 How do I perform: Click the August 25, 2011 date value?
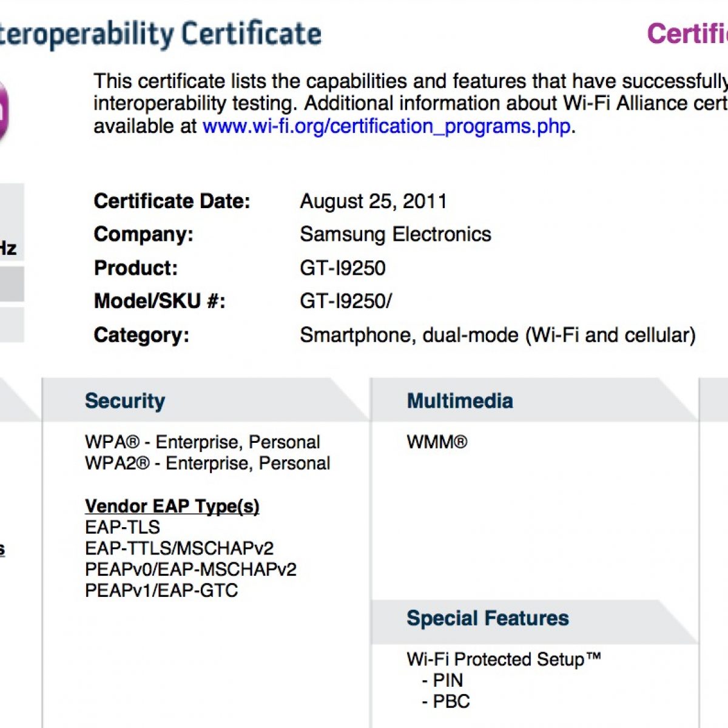[373, 201]
